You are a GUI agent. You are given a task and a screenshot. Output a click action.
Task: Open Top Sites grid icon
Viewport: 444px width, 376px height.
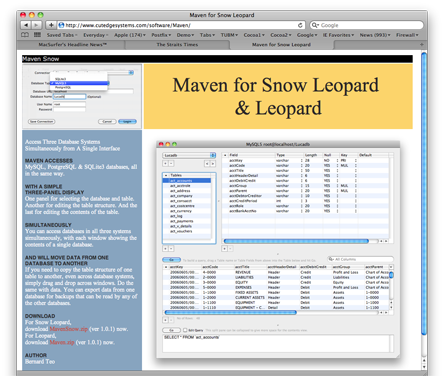[37, 35]
